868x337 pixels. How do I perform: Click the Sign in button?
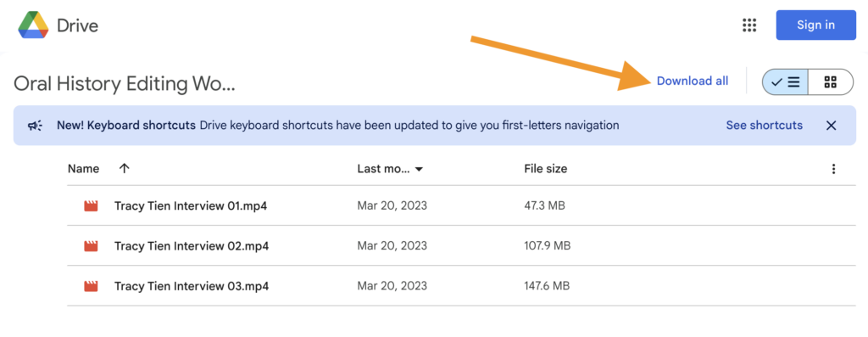816,25
